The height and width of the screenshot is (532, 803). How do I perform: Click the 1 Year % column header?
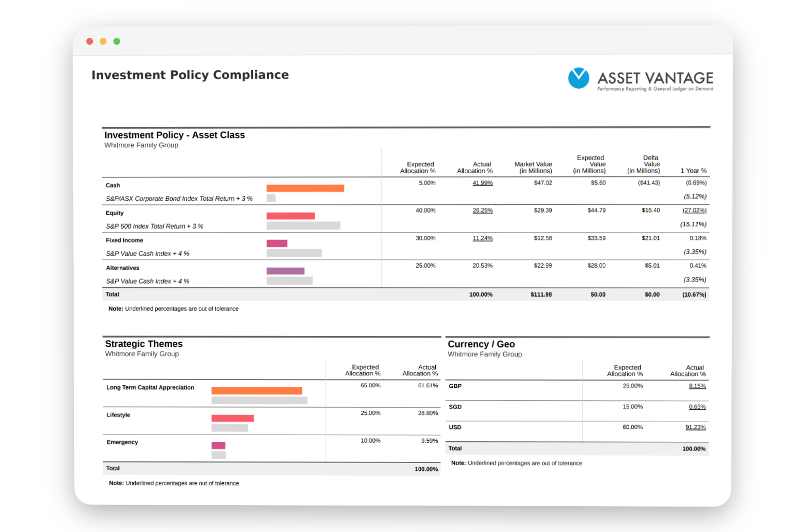[694, 171]
